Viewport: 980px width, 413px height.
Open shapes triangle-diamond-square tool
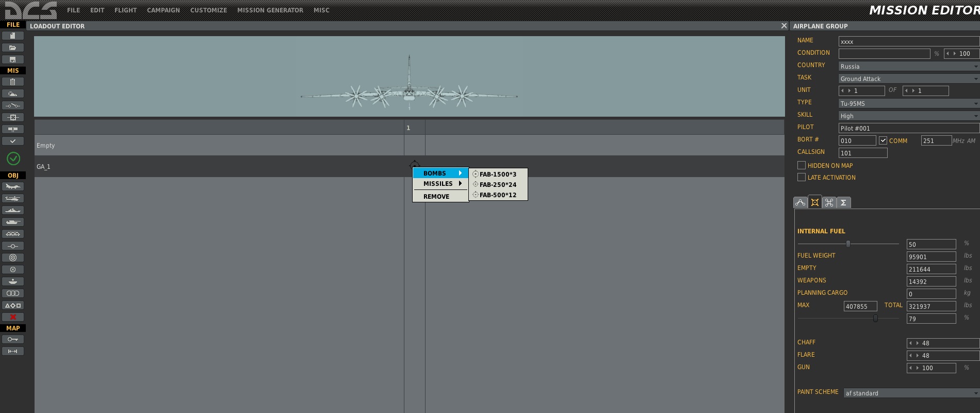13,305
